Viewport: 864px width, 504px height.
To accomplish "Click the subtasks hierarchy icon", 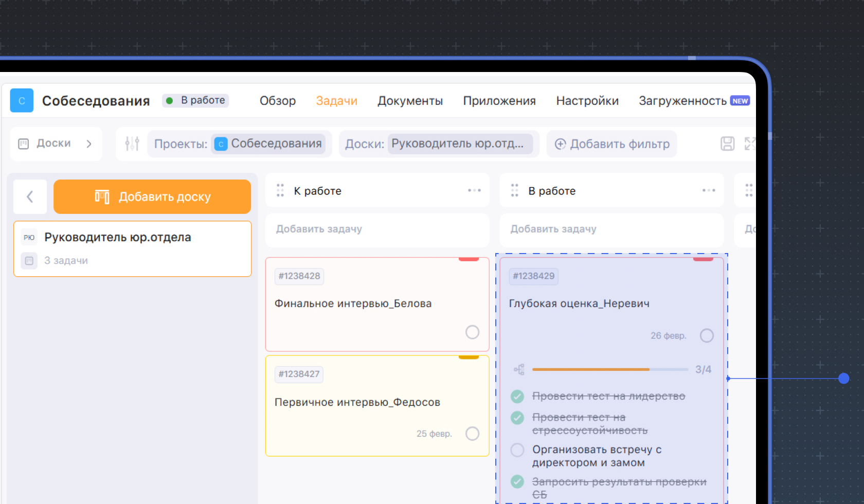I will [519, 369].
